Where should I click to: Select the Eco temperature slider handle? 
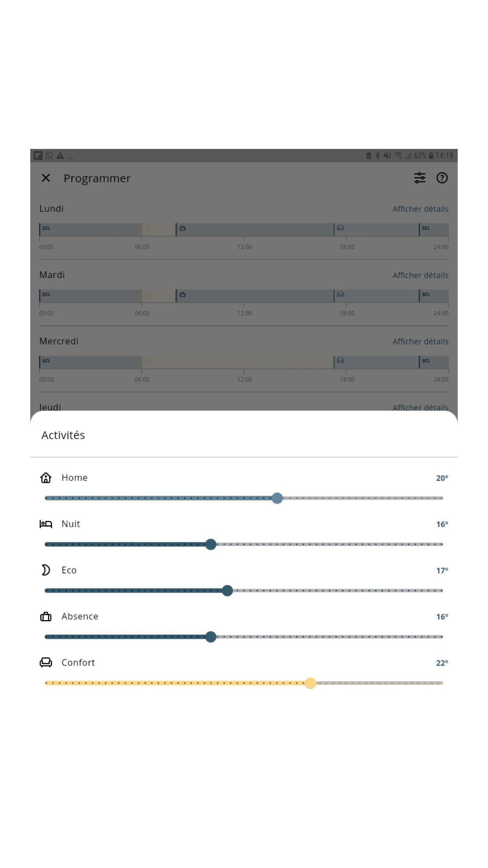[x=227, y=590]
